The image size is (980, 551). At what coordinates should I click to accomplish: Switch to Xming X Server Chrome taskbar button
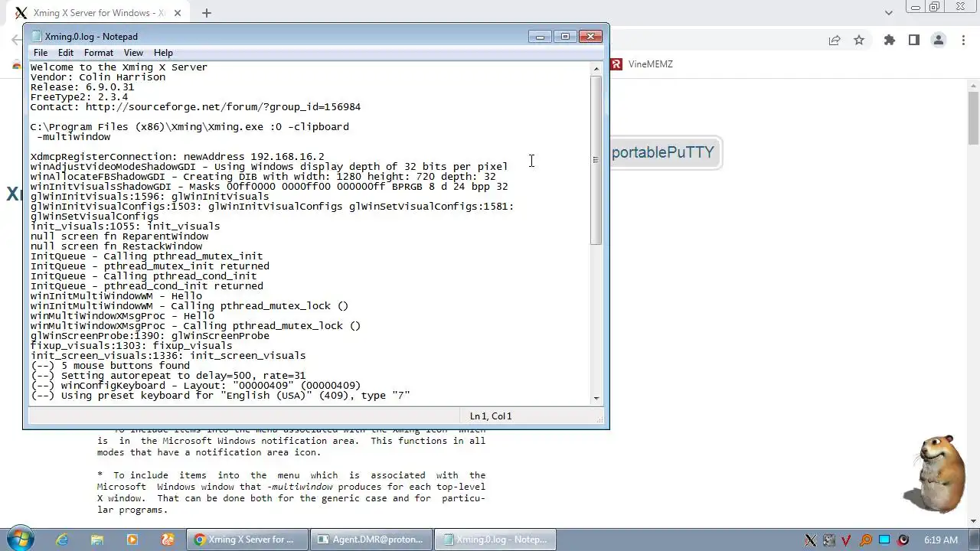pyautogui.click(x=247, y=540)
